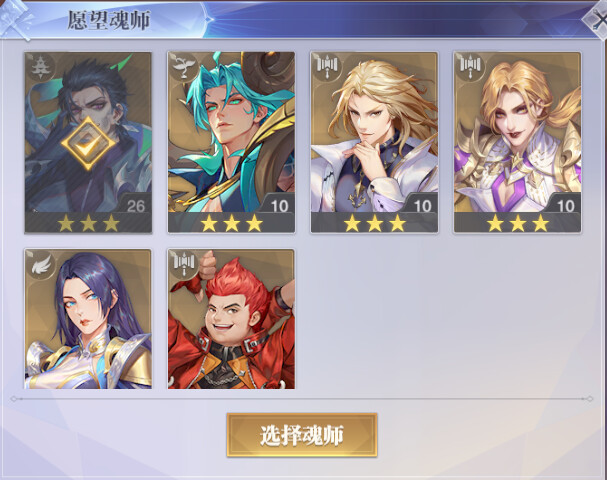Click the level 26 badge on the selected card
The image size is (607, 480).
(135, 206)
